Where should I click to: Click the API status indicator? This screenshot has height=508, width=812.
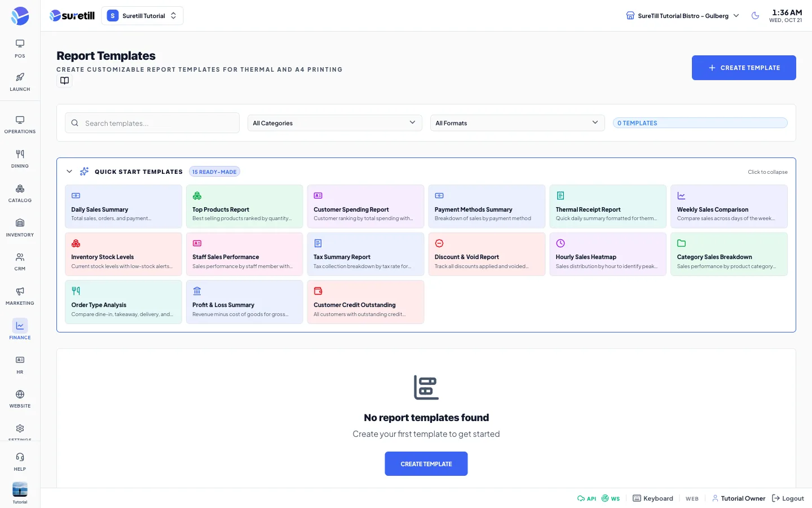(x=586, y=498)
